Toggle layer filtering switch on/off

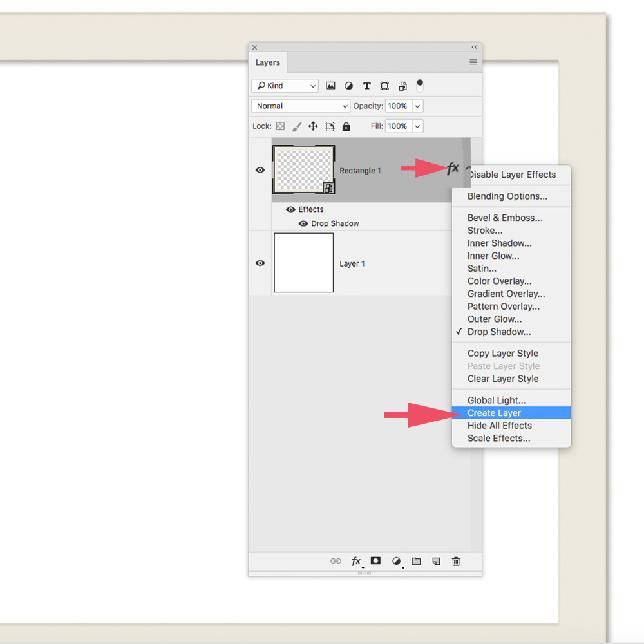[420, 86]
